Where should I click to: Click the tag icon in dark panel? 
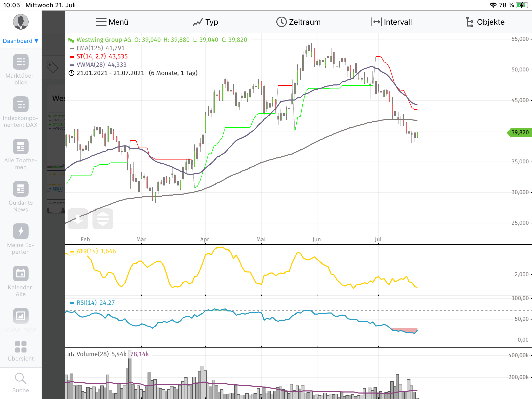click(52, 67)
